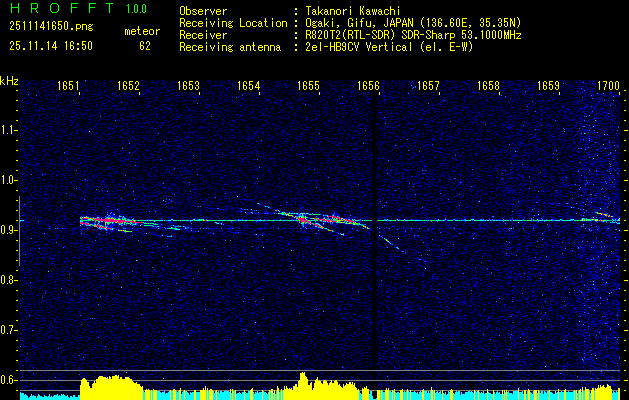629x400 pixels.
Task: Click the meteor count value 62
Action: click(145, 46)
